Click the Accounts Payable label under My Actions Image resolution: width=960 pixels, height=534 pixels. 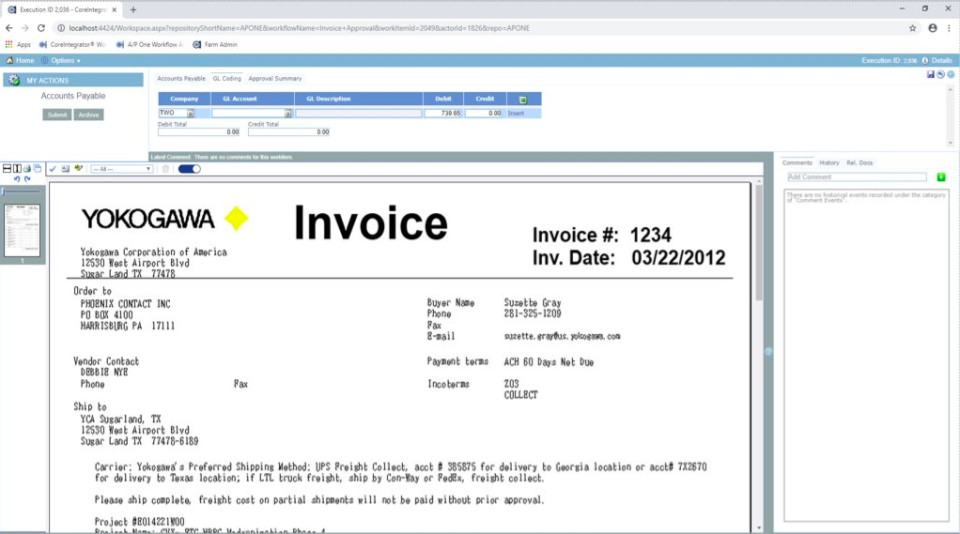coord(73,96)
